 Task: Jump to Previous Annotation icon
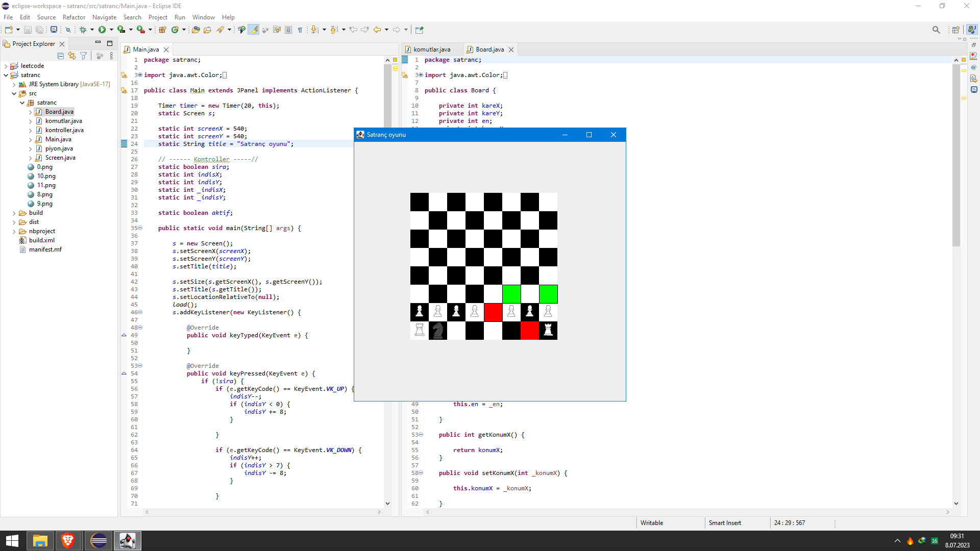(x=334, y=30)
